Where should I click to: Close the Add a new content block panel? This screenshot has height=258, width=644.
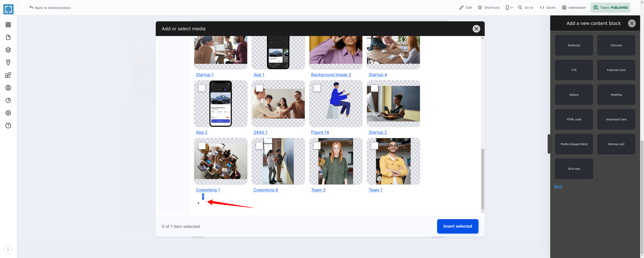(632, 23)
